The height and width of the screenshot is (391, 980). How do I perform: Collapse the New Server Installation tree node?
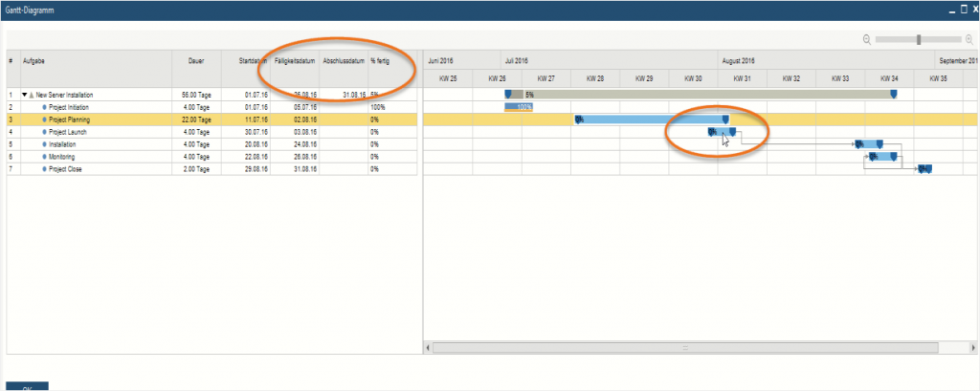point(25,96)
